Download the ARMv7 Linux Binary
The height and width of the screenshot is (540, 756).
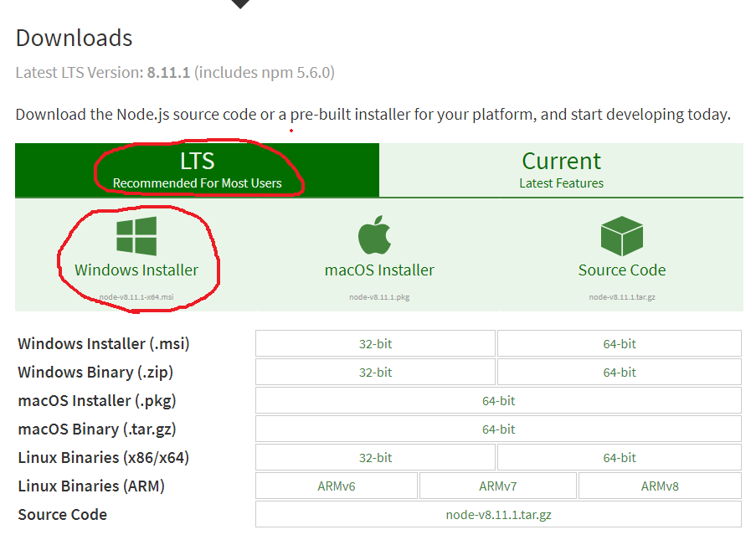coord(497,486)
